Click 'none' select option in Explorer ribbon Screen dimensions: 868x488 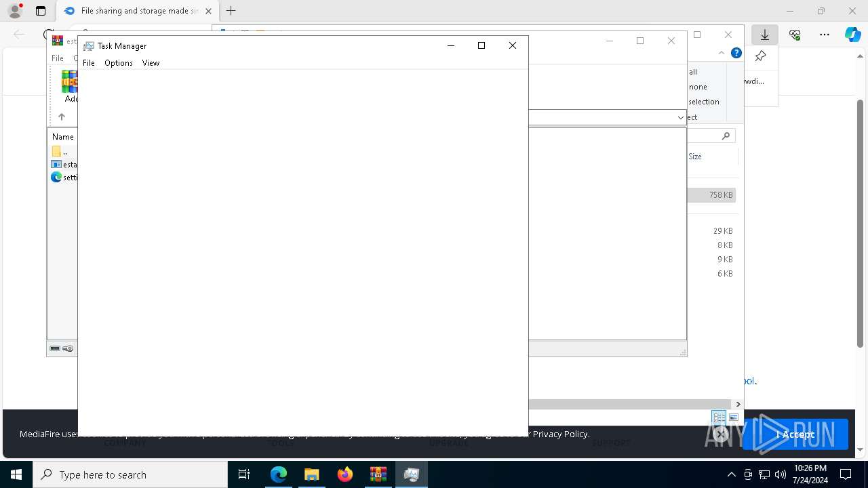coord(698,87)
